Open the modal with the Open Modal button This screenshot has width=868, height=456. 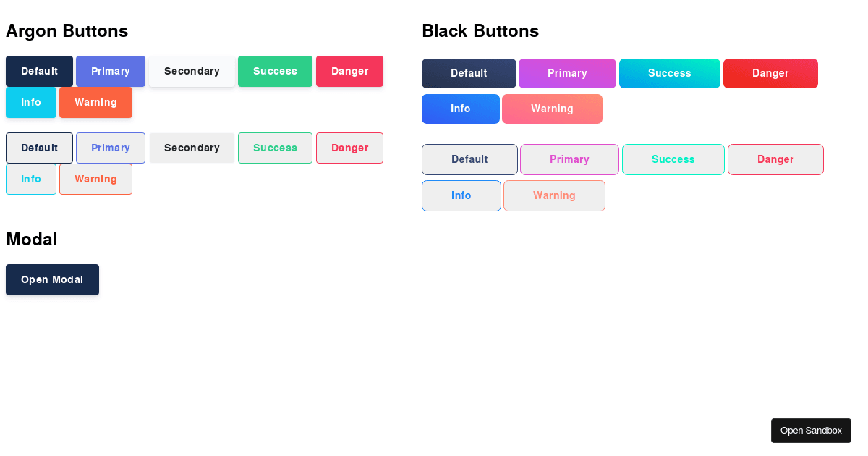tap(52, 279)
